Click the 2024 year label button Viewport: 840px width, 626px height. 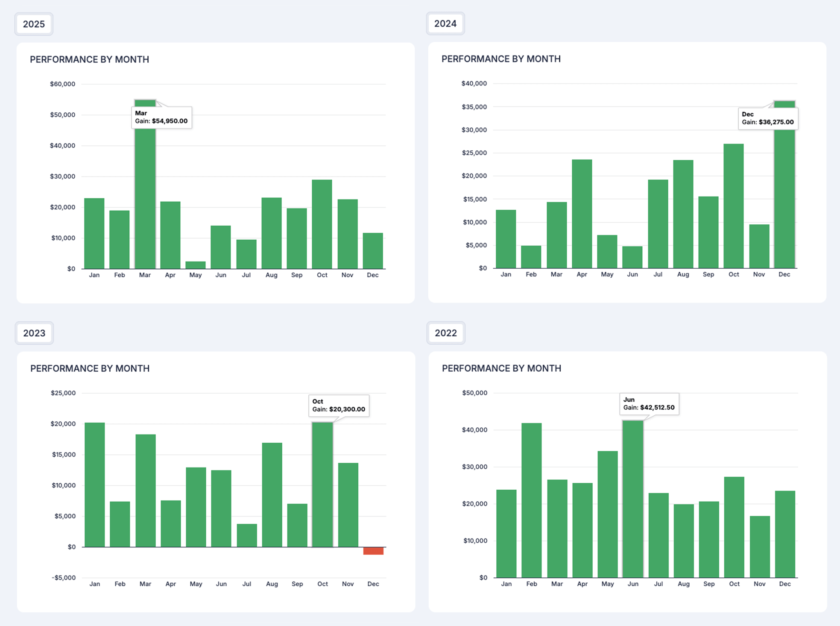point(445,24)
